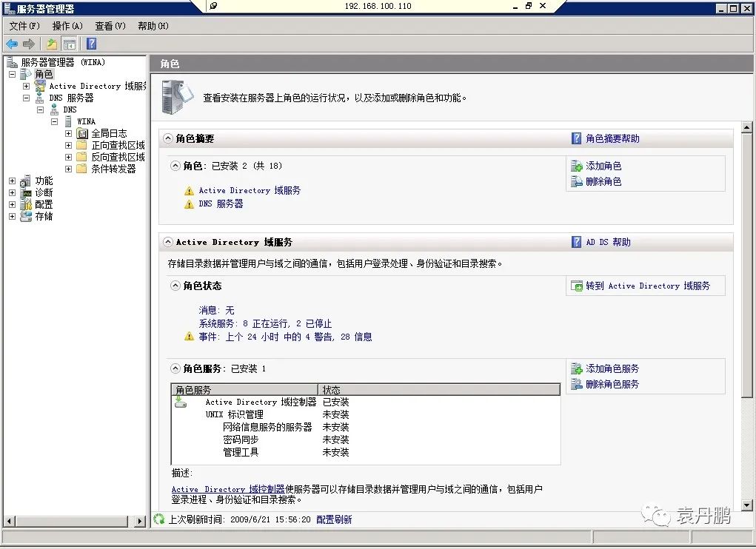The image size is (756, 549).
Task: Expand the Active Directory 域服务 tree node
Action: [26, 87]
